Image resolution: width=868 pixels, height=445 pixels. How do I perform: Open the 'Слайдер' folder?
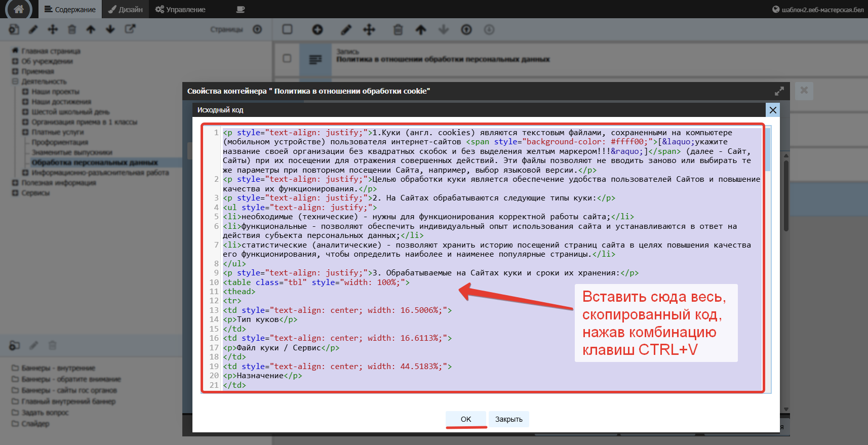click(x=35, y=424)
